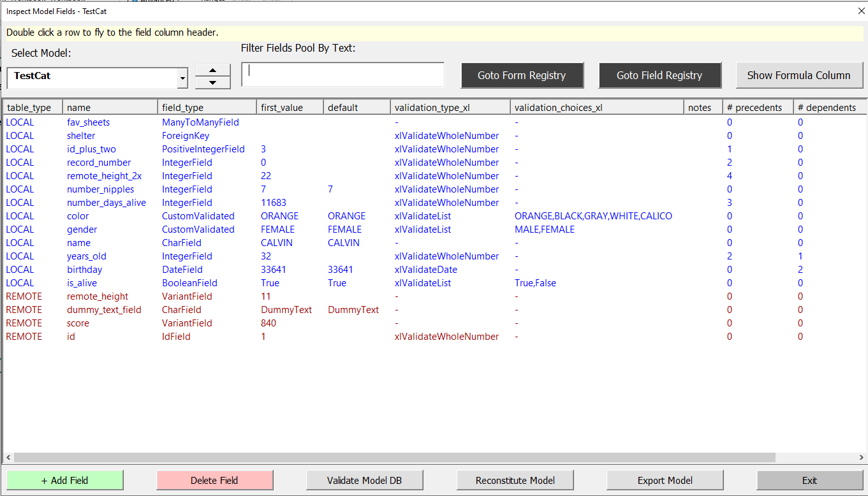Viewport: 868px width, 496px height.
Task: Select the record_number row
Action: coord(434,163)
